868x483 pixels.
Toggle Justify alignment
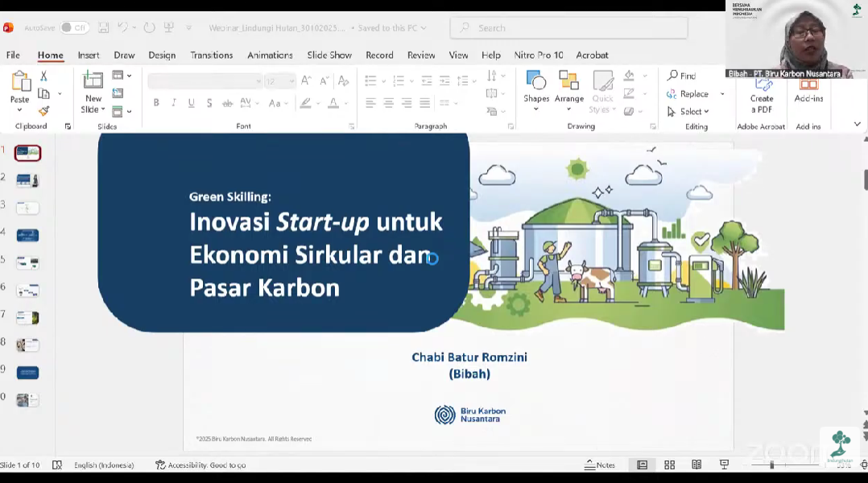pos(424,103)
